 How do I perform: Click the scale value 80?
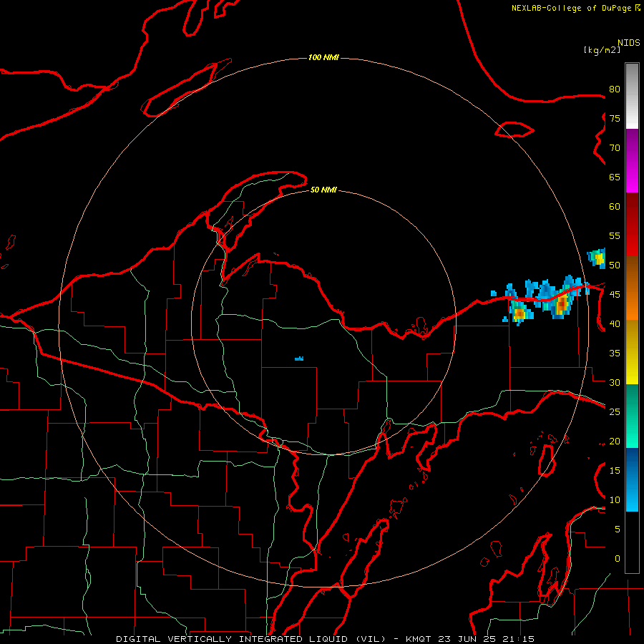pos(615,89)
